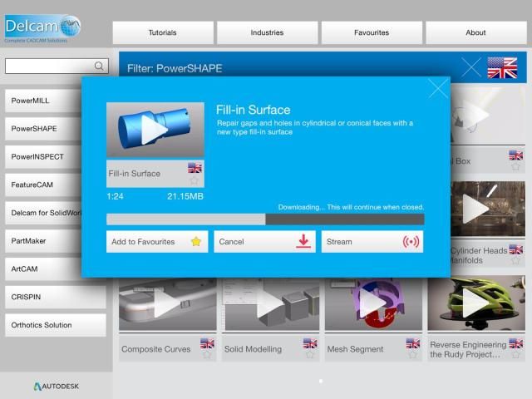The width and height of the screenshot is (532, 399).
Task: Toggle favourite star for Mesh Segment
Action: 412,355
